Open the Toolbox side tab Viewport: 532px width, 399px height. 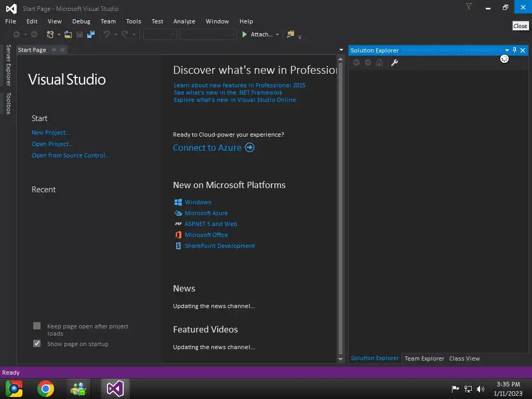(8, 103)
